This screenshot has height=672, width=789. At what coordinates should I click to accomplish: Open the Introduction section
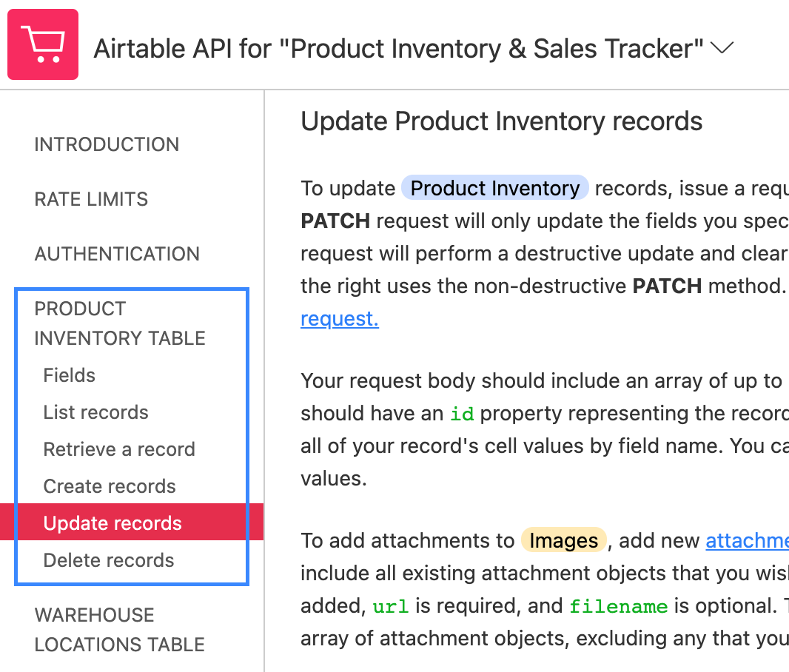pyautogui.click(x=107, y=144)
